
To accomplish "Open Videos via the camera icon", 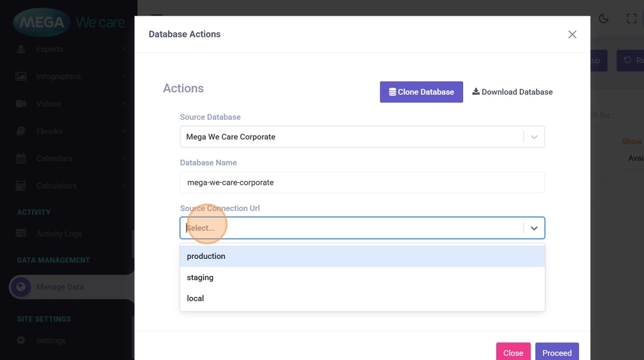I will click(21, 104).
